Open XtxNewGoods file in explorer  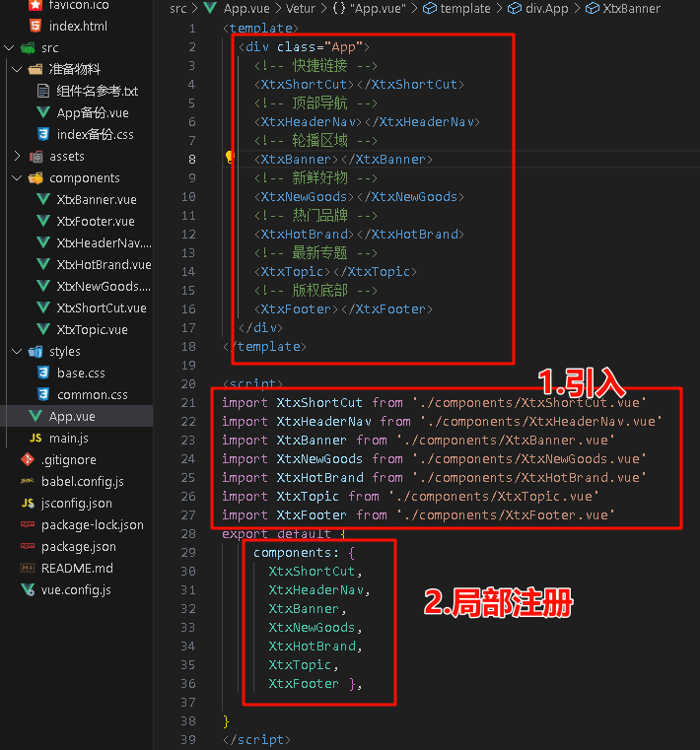click(x=104, y=286)
